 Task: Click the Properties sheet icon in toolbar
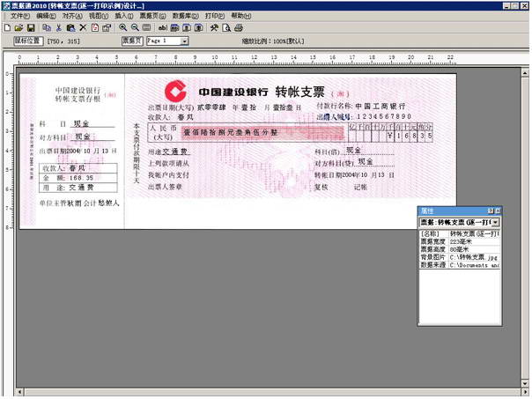107,28
